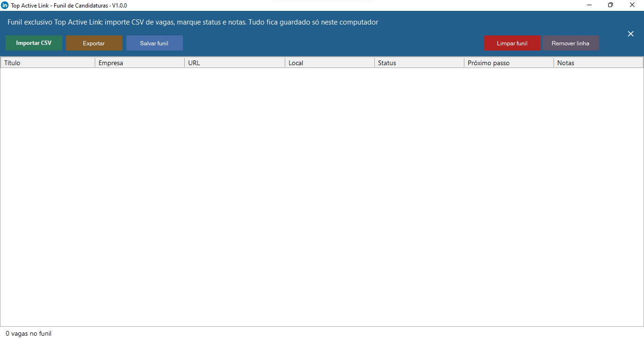This screenshot has width=644, height=339.
Task: Click the Próximo passo column header
Action: click(509, 63)
